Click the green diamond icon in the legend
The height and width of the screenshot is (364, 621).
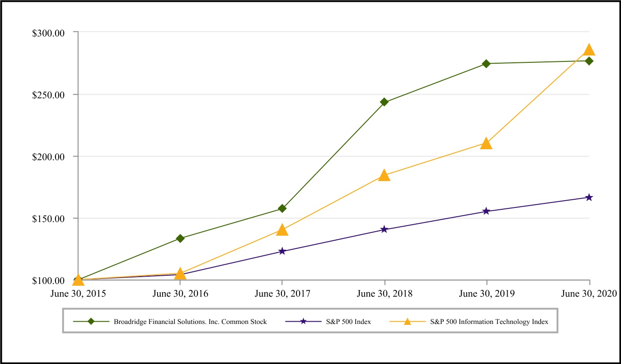tap(91, 322)
